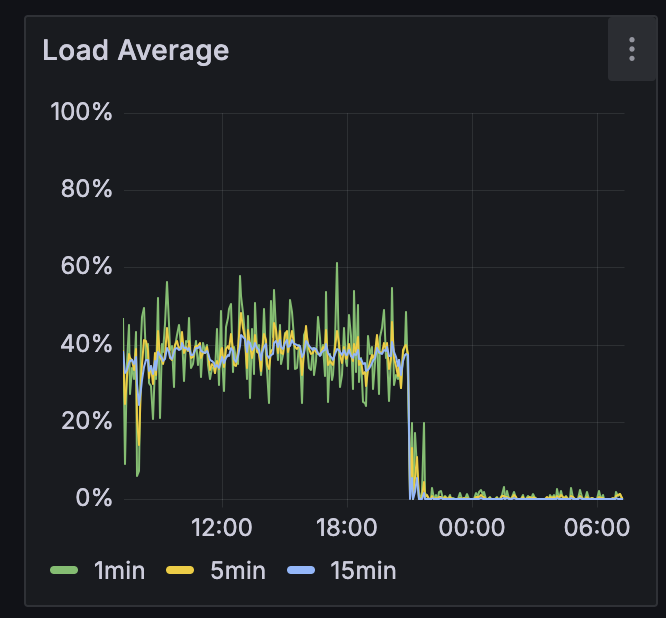Click the 80% y-axis label
666x618 pixels.
click(85, 189)
